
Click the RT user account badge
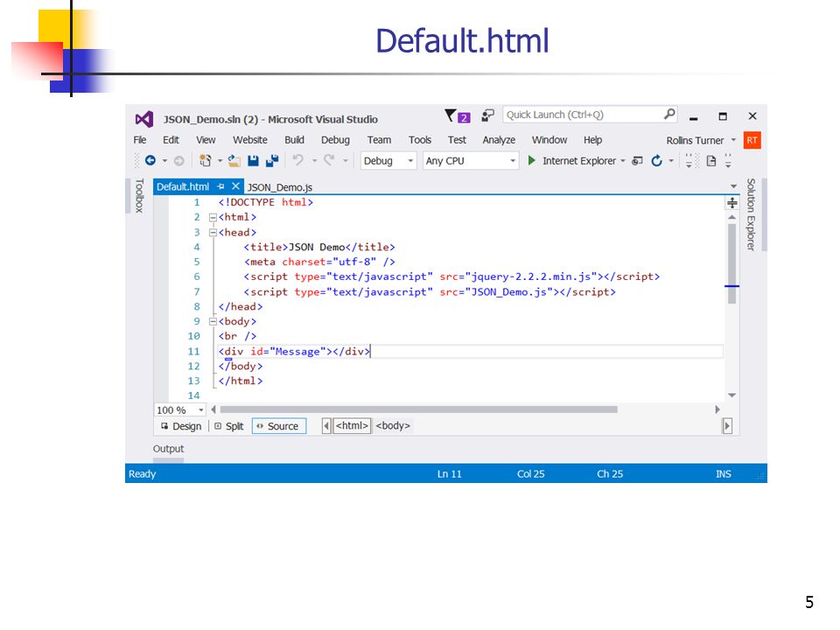[752, 140]
